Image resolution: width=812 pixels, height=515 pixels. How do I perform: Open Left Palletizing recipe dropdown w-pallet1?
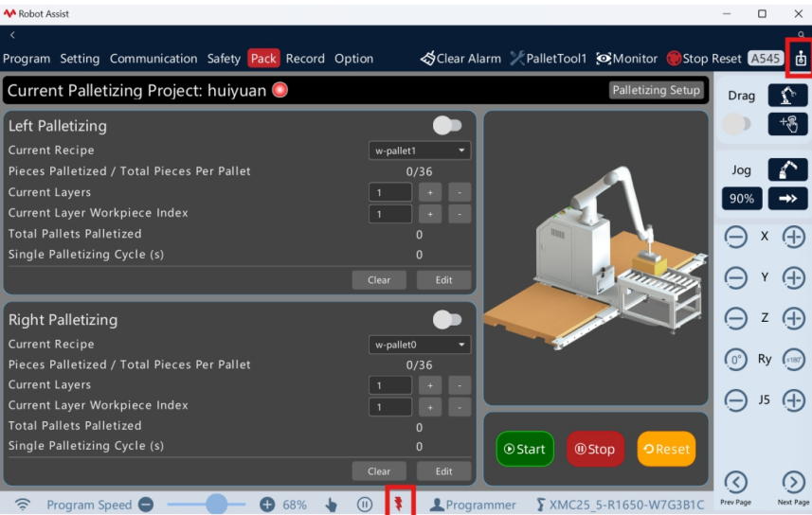coord(420,151)
